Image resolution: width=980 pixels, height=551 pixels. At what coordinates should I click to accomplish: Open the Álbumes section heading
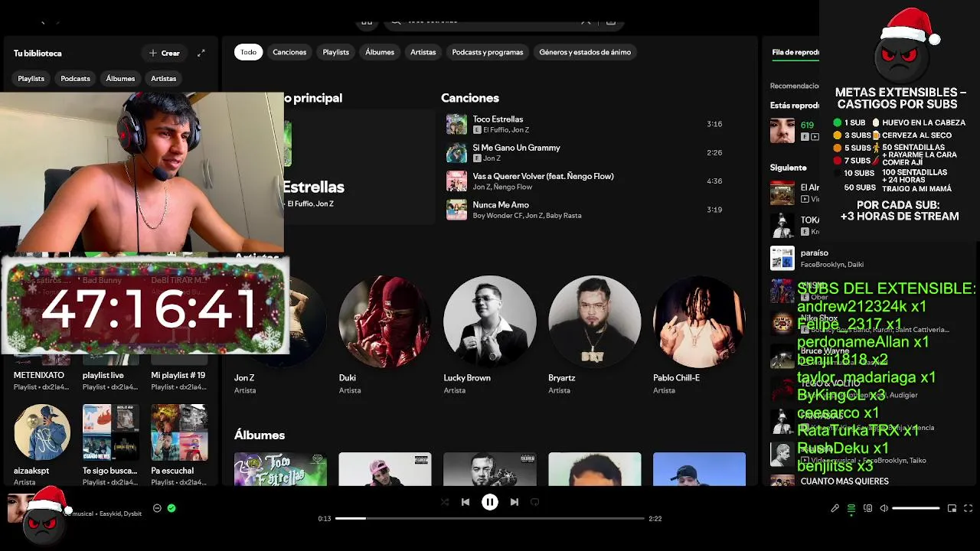pos(260,435)
